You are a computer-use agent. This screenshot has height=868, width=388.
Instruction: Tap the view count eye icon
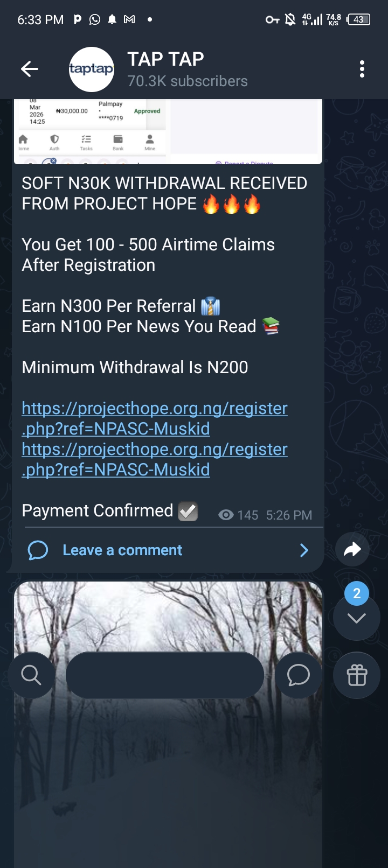click(x=226, y=515)
